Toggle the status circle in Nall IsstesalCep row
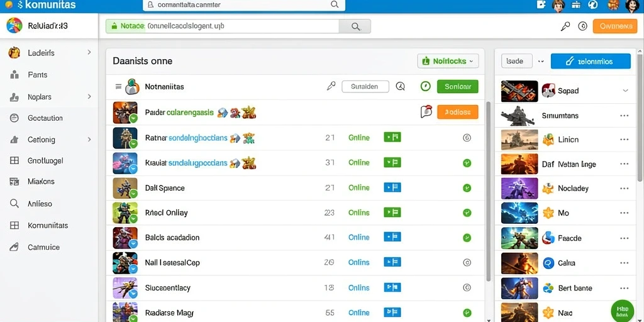Screen dimensions: 644x322 point(467,262)
